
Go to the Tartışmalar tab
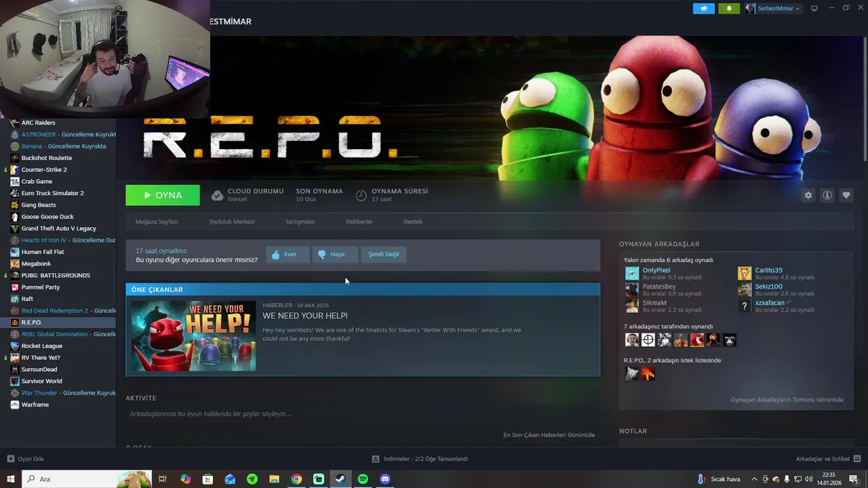300,222
